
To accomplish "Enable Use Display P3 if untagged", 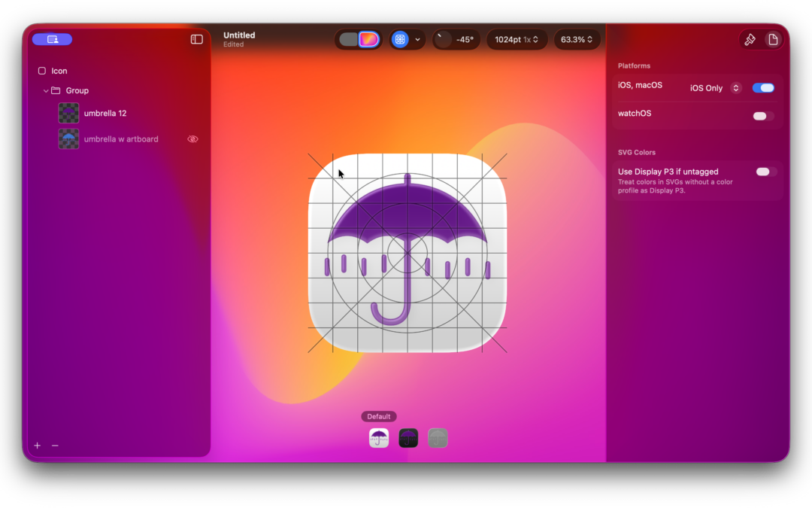I will pos(765,172).
